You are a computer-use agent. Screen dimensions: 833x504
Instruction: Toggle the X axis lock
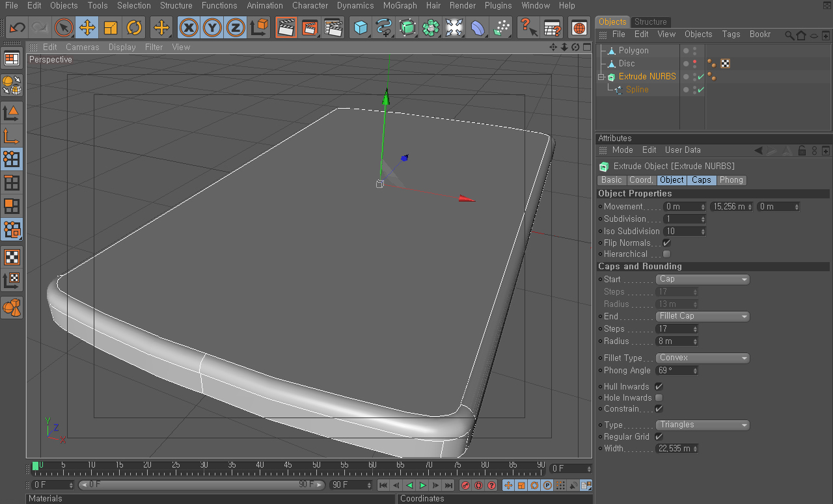pos(189,27)
